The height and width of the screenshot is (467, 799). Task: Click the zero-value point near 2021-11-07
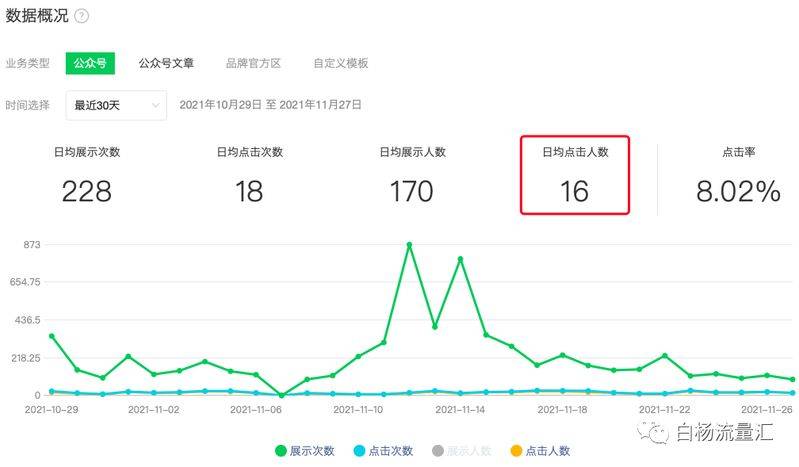pyautogui.click(x=281, y=395)
